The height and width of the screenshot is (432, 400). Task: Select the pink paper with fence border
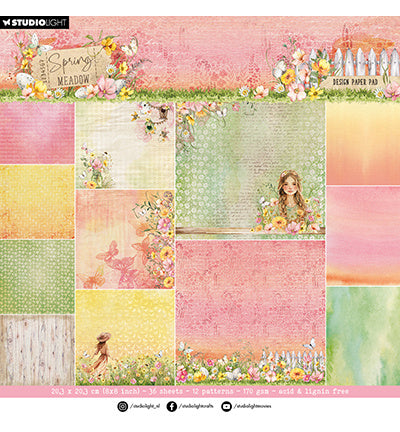point(250,313)
